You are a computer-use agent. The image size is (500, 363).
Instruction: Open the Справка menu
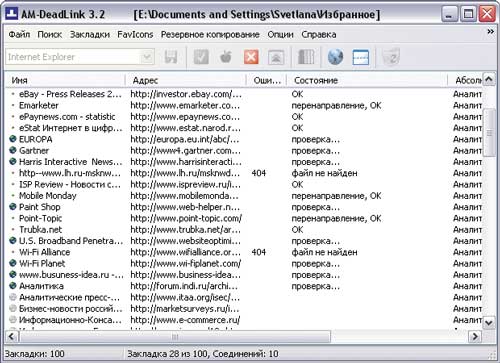(319, 34)
